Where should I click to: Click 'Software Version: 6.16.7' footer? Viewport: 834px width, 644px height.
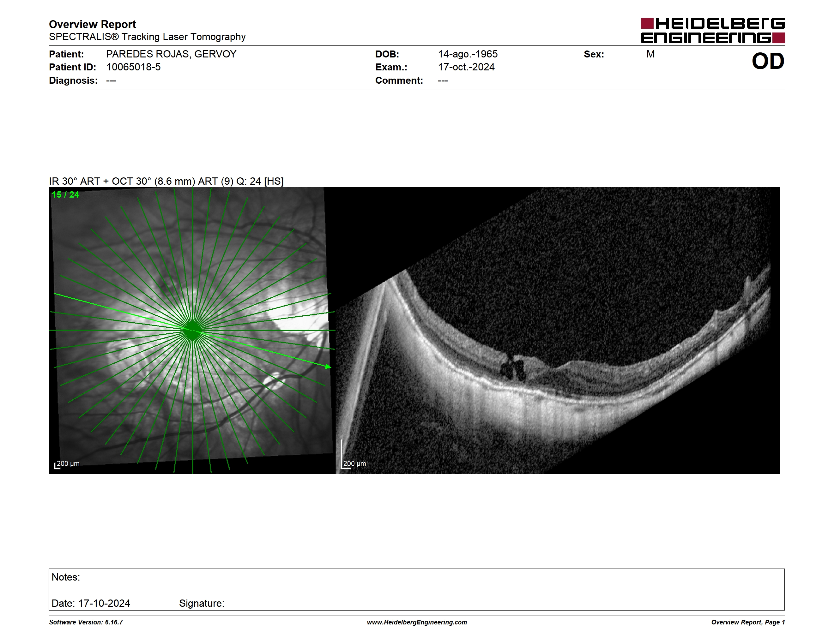click(x=86, y=622)
